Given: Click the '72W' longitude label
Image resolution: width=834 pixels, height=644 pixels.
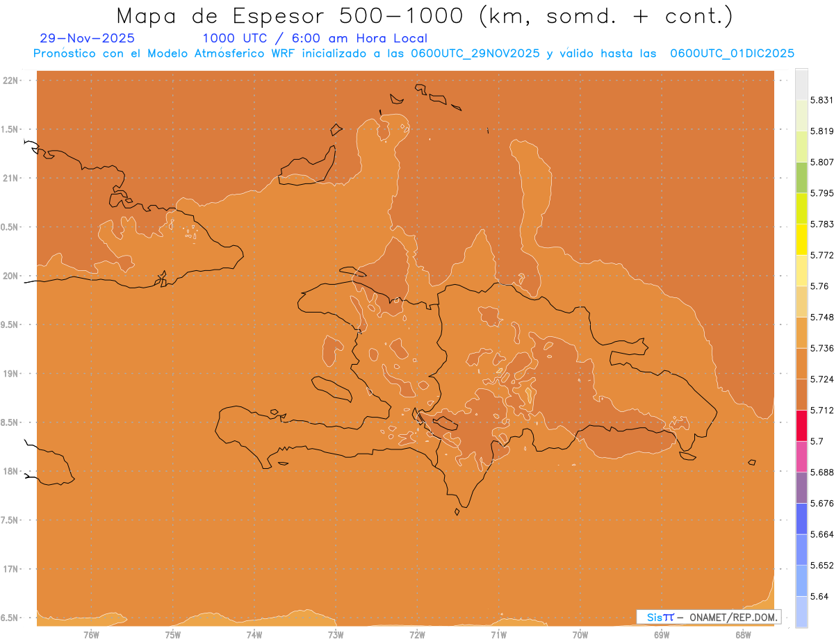Looking at the screenshot, I should coord(417,635).
